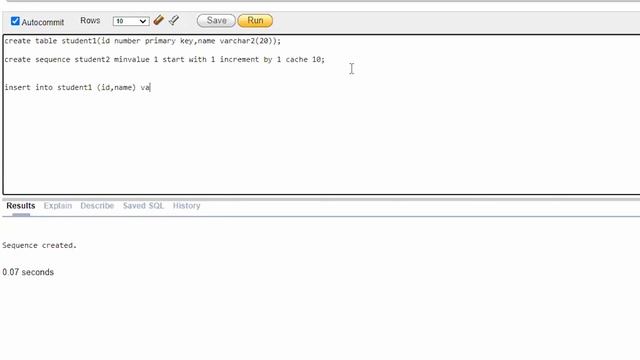Click the eraser clear command icon
Screen dimensions: 640x360
point(159,20)
